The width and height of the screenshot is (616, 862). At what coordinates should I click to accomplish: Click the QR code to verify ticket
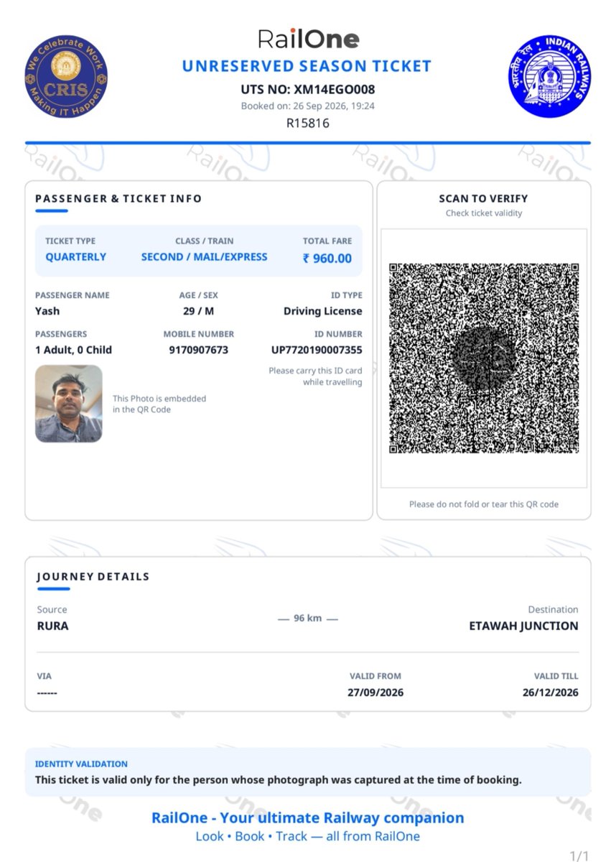pos(484,358)
